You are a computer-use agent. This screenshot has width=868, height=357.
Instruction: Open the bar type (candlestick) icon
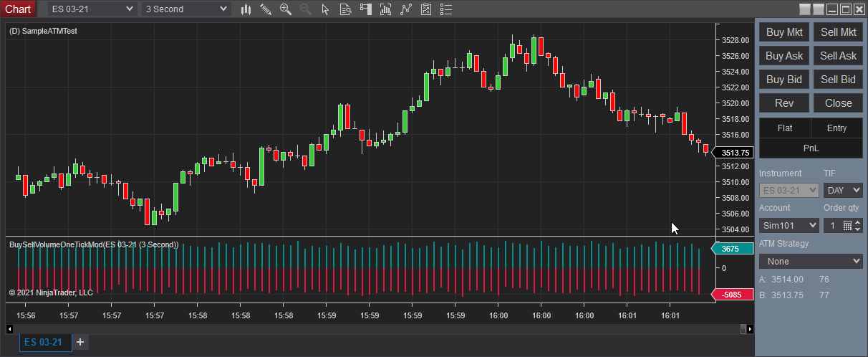click(x=246, y=9)
